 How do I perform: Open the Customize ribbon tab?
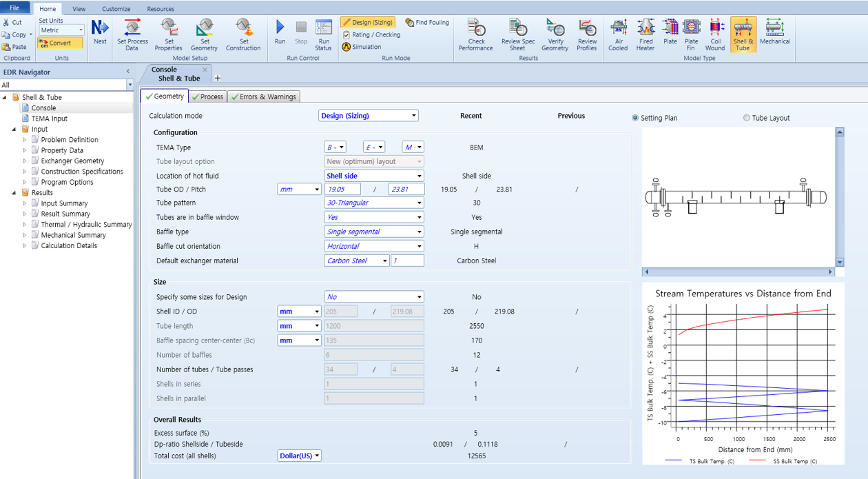pos(116,9)
